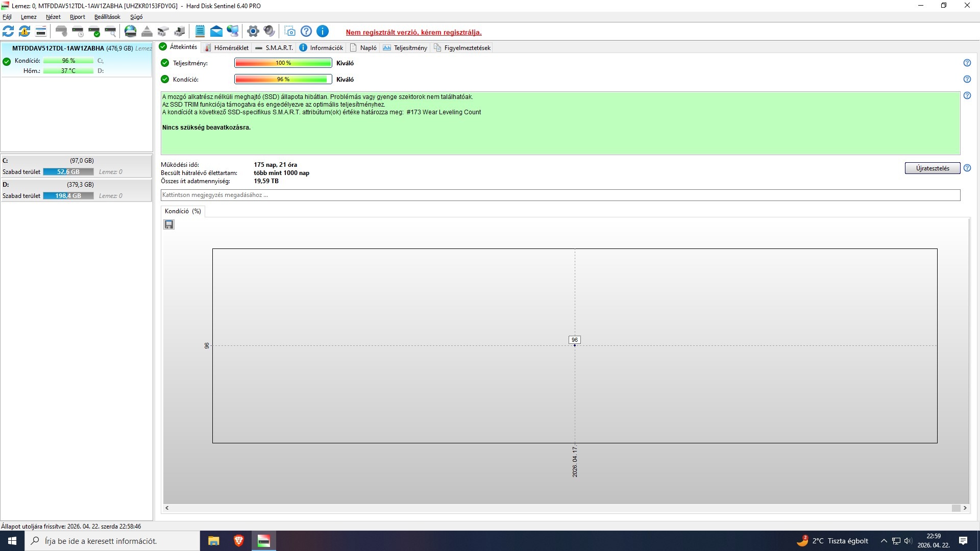
Task: Click the refresh disk status icon
Action: pos(8,32)
